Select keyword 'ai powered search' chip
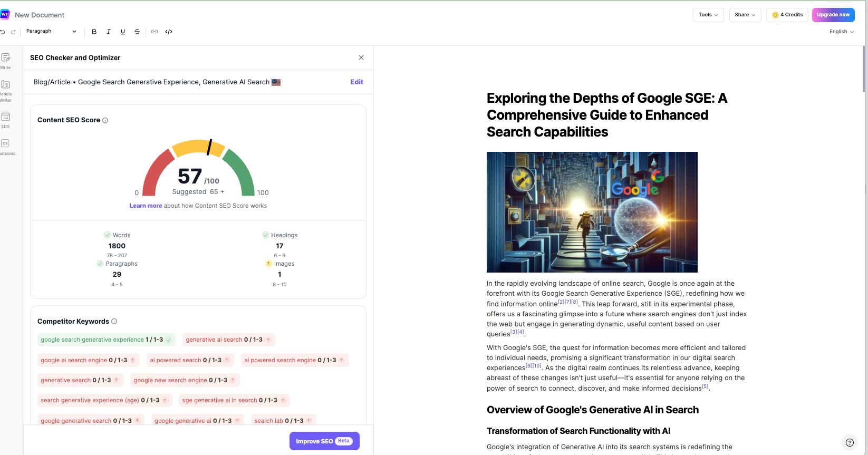The height and width of the screenshot is (455, 868). click(x=190, y=360)
